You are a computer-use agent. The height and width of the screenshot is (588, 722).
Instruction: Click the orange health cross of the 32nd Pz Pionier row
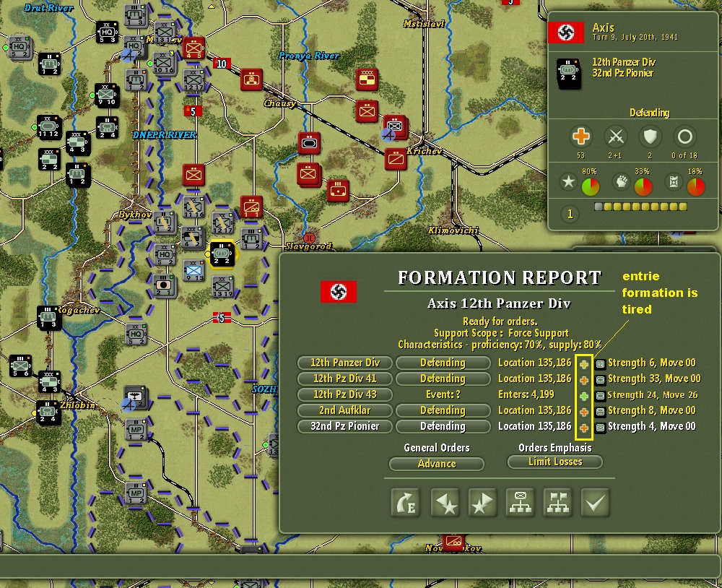(584, 428)
